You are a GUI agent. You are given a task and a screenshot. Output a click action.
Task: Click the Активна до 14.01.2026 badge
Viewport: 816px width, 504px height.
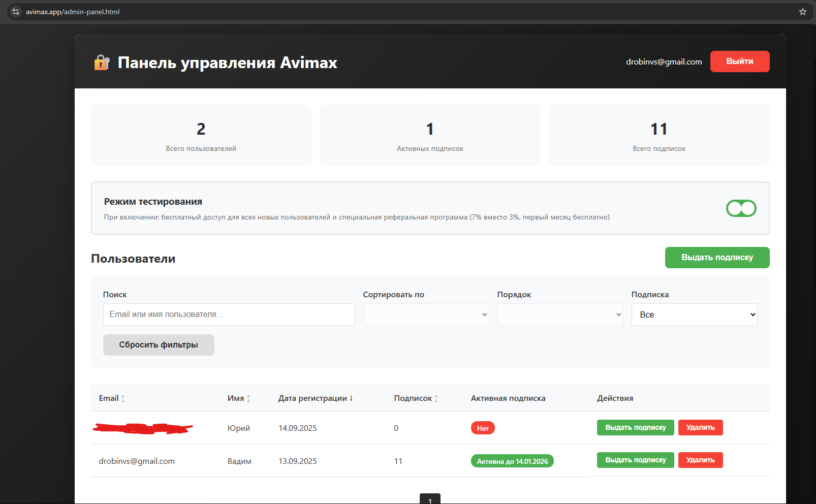(512, 461)
